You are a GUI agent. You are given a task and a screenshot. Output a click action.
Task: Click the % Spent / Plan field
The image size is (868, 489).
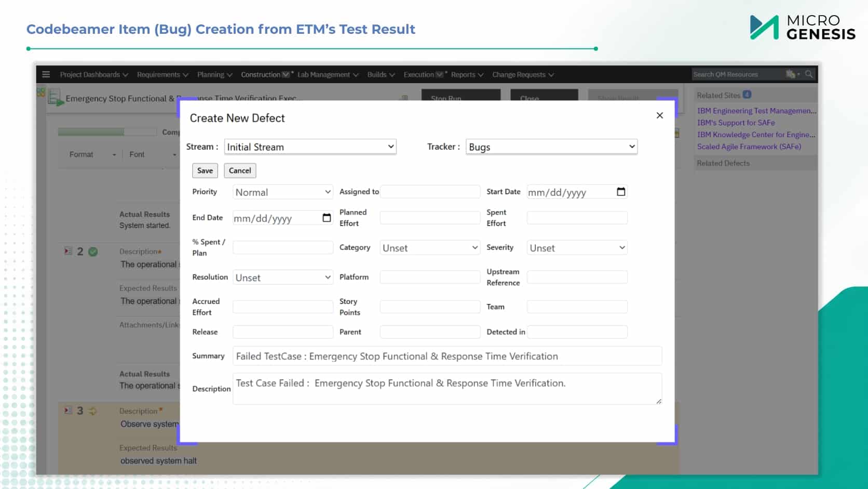tap(283, 247)
